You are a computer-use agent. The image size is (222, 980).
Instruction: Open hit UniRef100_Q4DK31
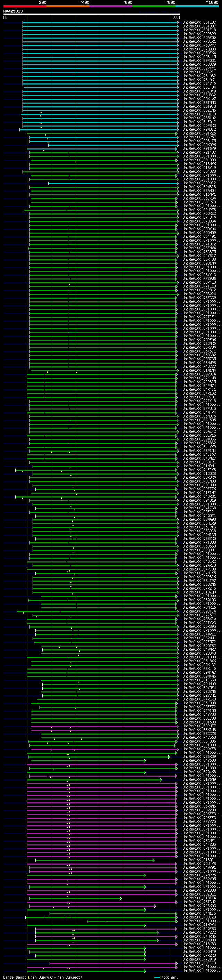click(199, 496)
